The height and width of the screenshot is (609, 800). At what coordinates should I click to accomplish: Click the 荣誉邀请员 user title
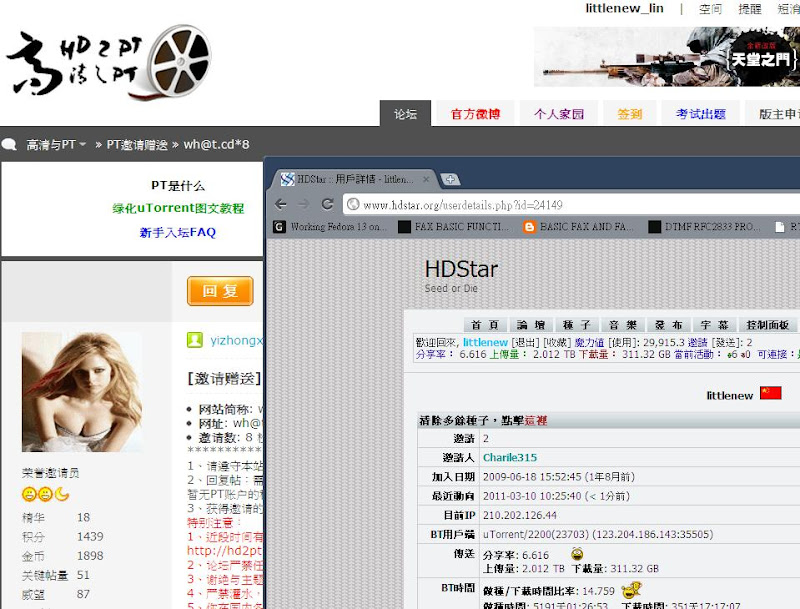click(x=51, y=473)
